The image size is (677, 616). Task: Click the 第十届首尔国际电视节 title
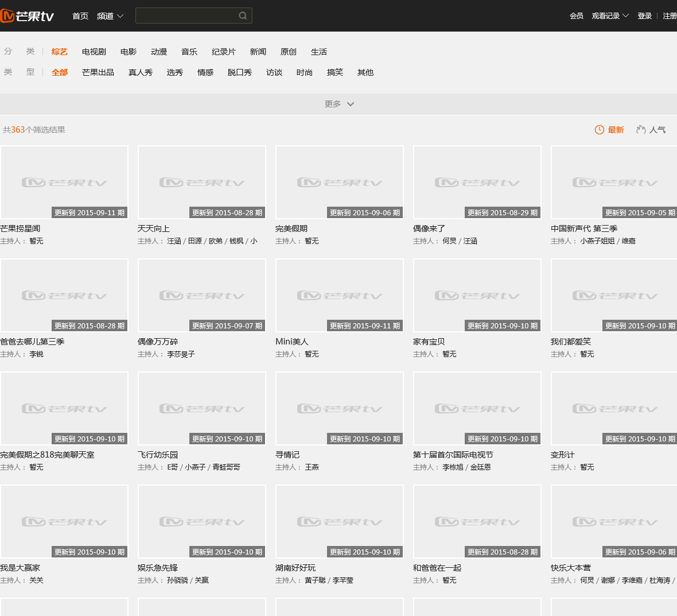[x=453, y=455]
